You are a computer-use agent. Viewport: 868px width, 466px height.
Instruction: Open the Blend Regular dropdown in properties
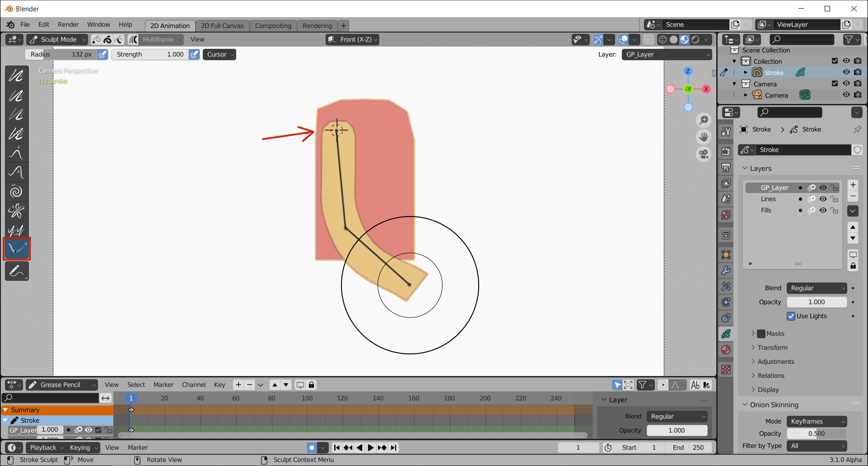point(817,288)
